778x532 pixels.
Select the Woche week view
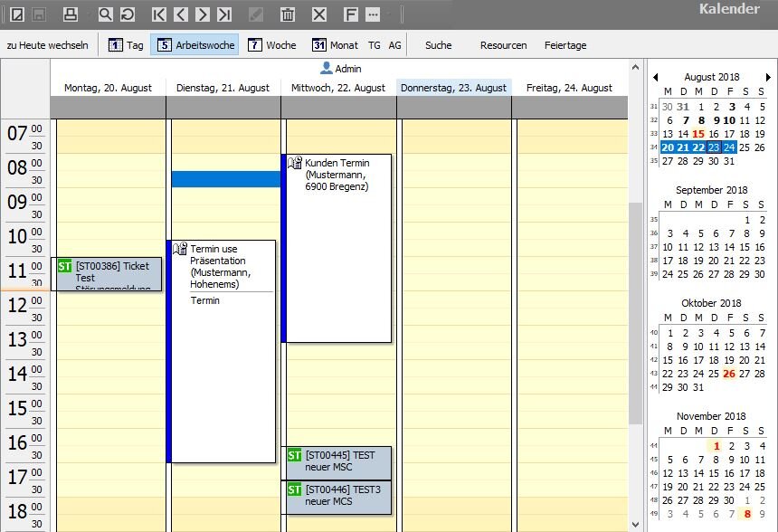[x=271, y=45]
